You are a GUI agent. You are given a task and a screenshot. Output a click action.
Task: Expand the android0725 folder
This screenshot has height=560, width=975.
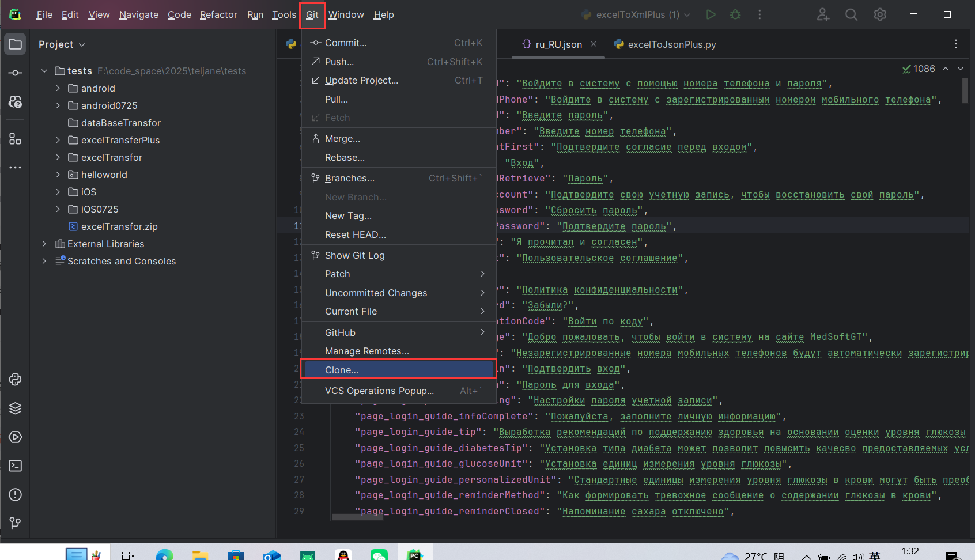coord(58,105)
